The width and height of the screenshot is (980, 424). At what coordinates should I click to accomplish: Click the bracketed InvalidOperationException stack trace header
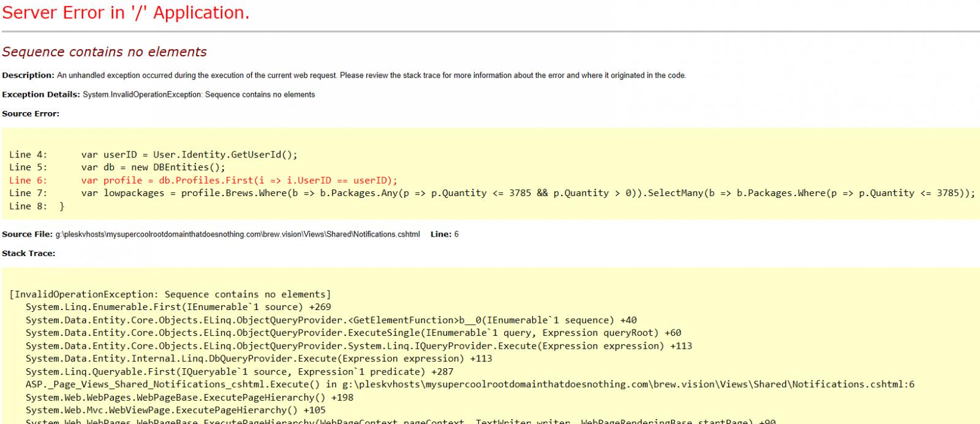click(170, 294)
